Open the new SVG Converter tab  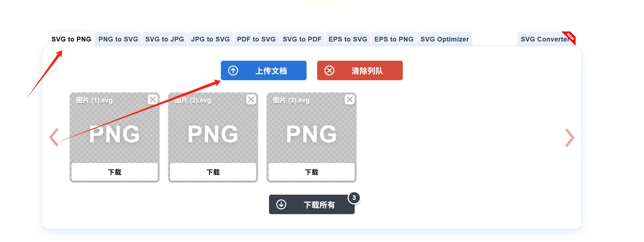coord(544,39)
